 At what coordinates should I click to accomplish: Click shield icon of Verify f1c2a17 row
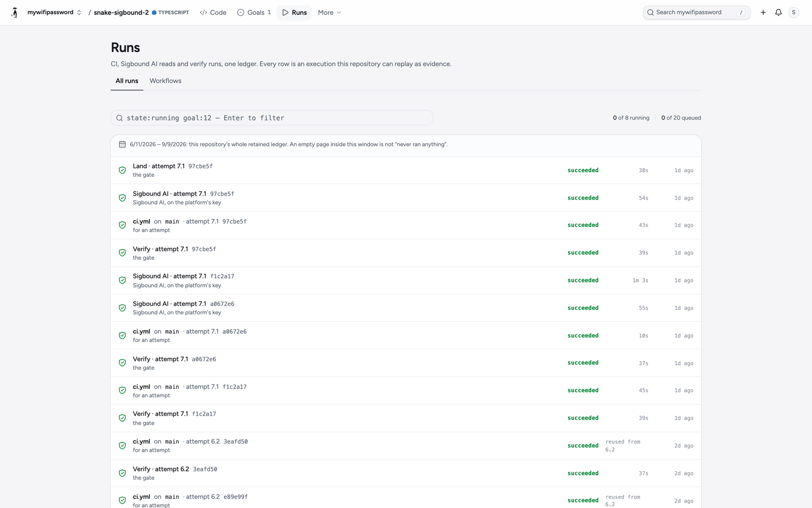tap(122, 418)
